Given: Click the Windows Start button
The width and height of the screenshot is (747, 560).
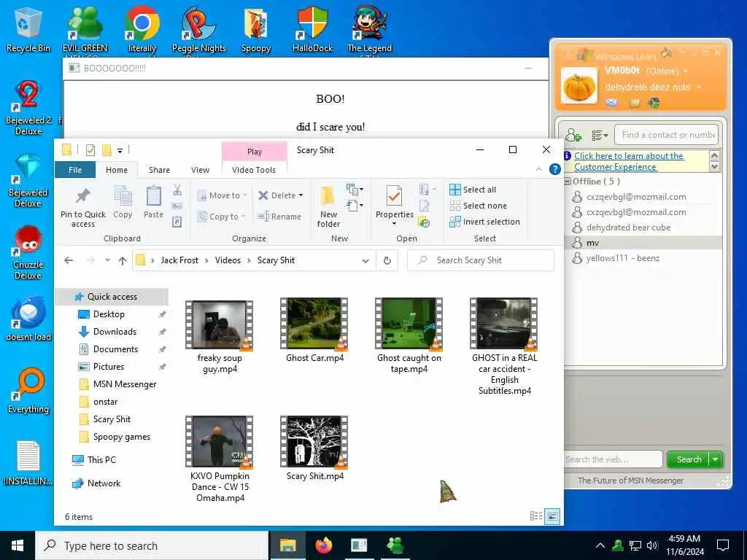Looking at the screenshot, I should (18, 545).
